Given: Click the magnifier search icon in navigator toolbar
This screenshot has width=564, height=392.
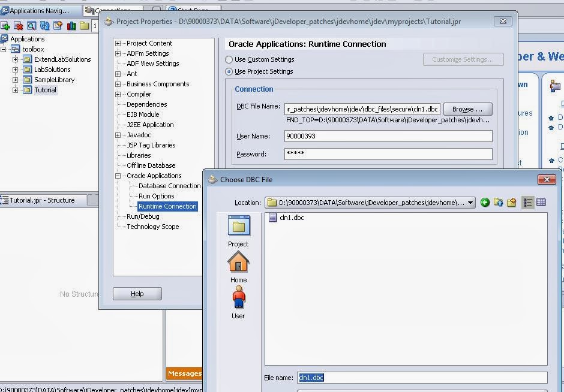Looking at the screenshot, I should click(32, 26).
